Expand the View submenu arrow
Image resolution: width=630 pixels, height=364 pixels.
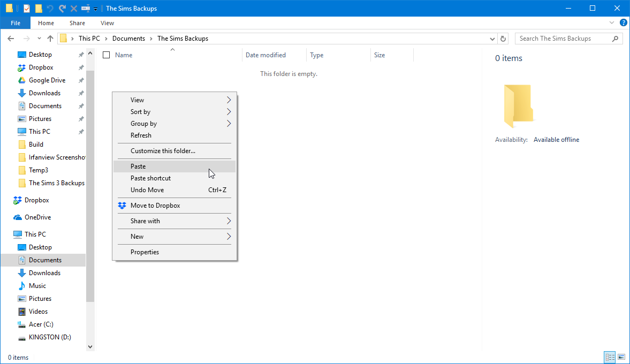(229, 100)
